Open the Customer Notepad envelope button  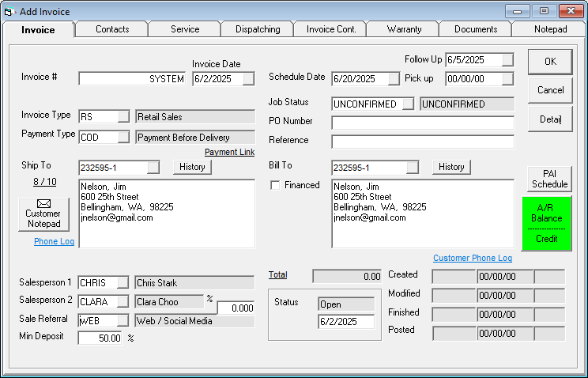coord(44,214)
